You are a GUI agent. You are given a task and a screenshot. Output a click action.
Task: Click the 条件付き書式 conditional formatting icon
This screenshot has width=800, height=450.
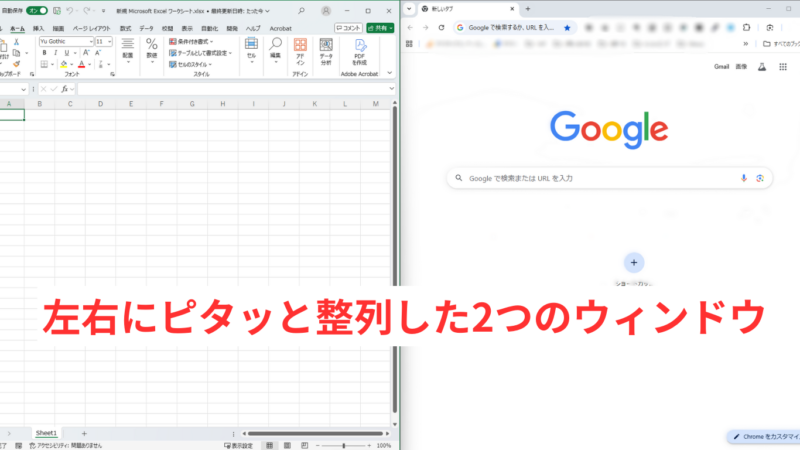[172, 42]
